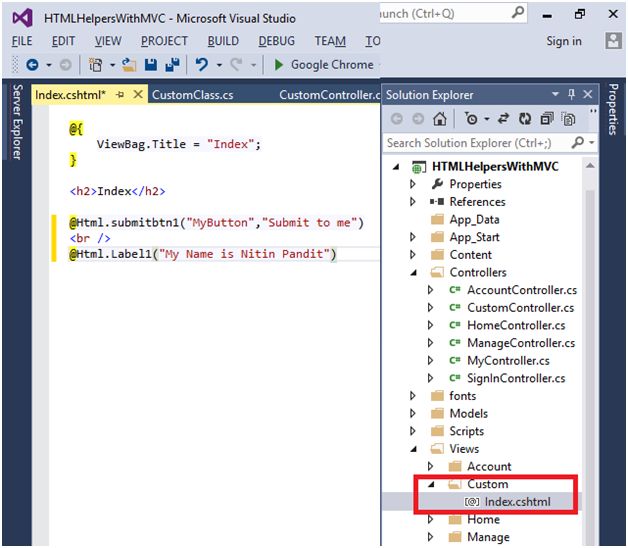Expand the Properties node in the tree
The image size is (628, 548).
pyautogui.click(x=413, y=184)
